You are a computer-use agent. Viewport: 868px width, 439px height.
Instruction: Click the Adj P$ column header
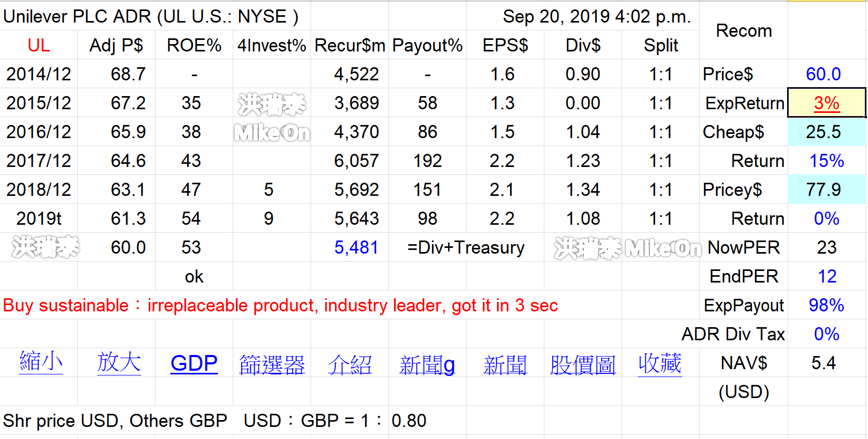coord(116,45)
